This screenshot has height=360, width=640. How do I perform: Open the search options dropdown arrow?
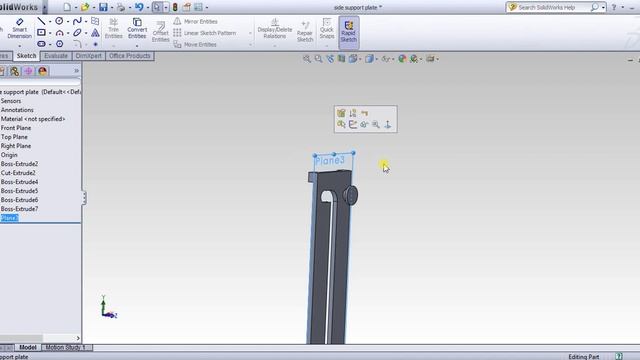[x=603, y=7]
